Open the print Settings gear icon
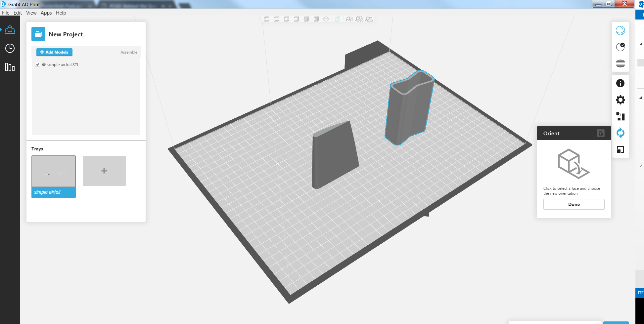The image size is (644, 324). (621, 100)
